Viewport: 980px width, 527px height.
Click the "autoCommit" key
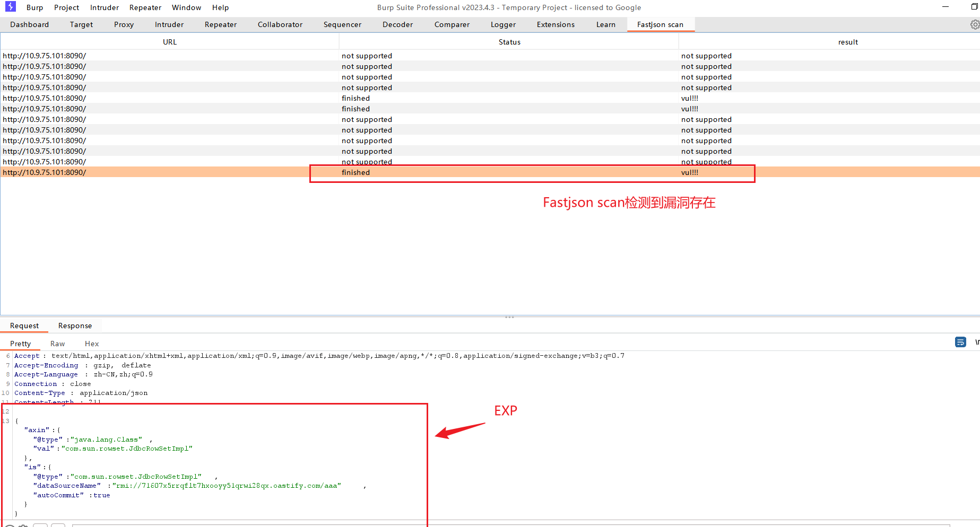(x=58, y=495)
